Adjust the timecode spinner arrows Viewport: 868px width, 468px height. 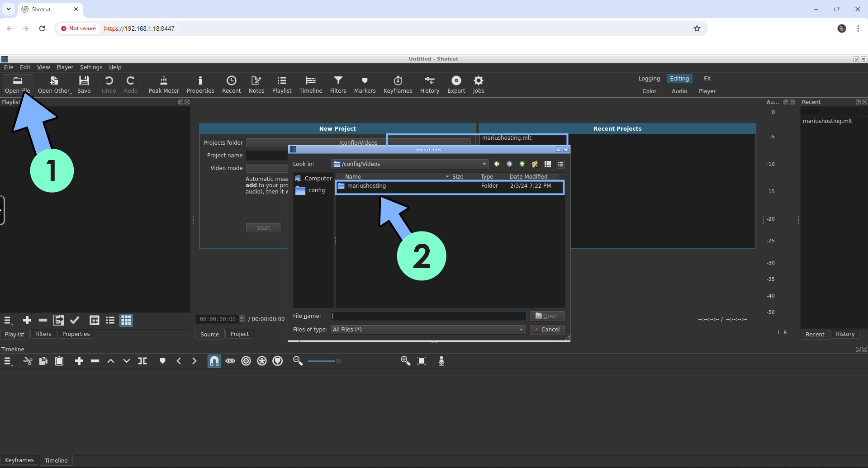click(x=242, y=319)
